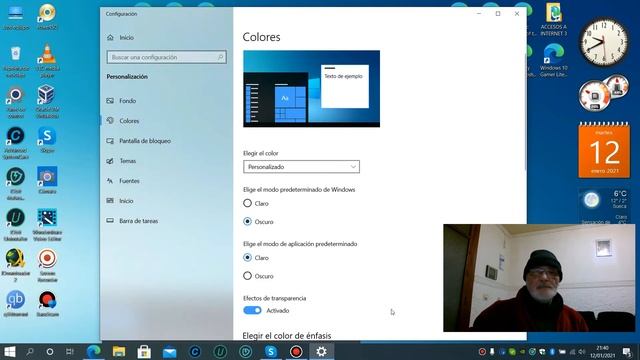
Task: Open the notification center icon
Action: 627,351
